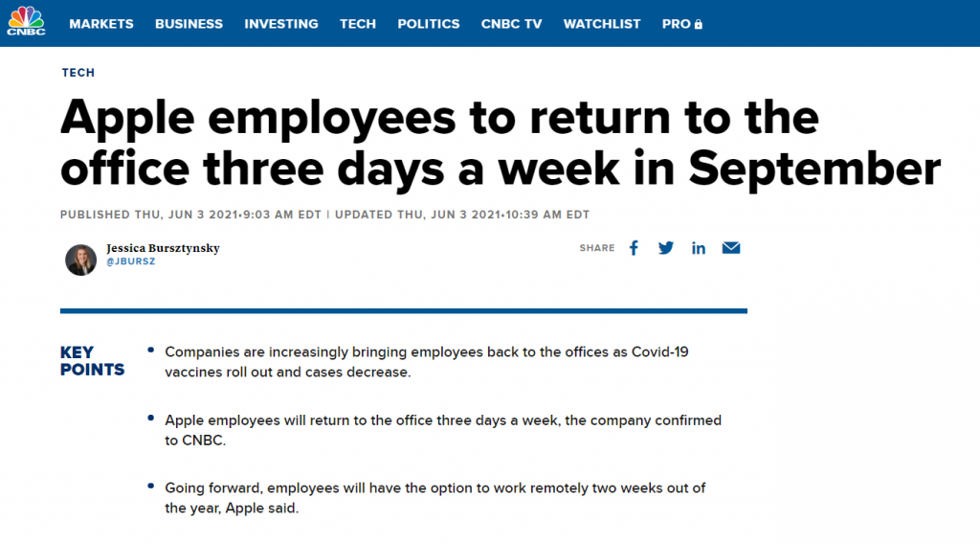Click the PRO lock icon
The image size is (980, 544).
pos(698,24)
